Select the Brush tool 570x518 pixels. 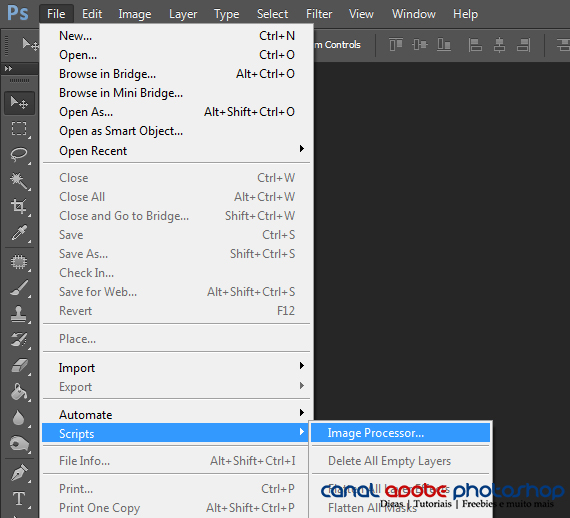(19, 288)
